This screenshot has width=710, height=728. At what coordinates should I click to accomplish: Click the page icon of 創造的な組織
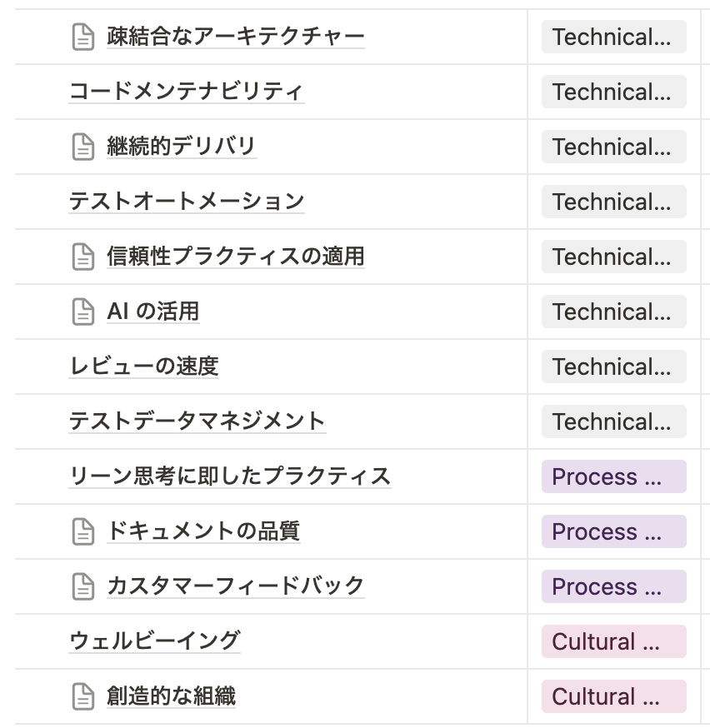click(x=82, y=697)
